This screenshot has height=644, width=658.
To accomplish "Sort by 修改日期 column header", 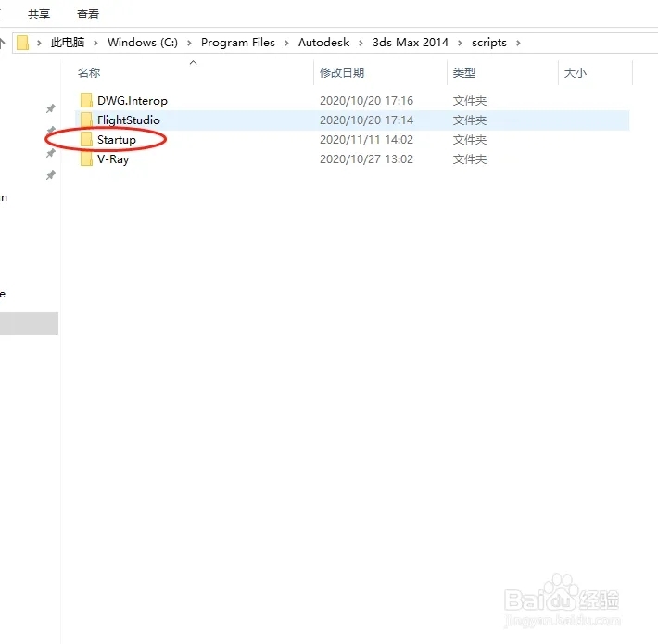I will coord(342,73).
